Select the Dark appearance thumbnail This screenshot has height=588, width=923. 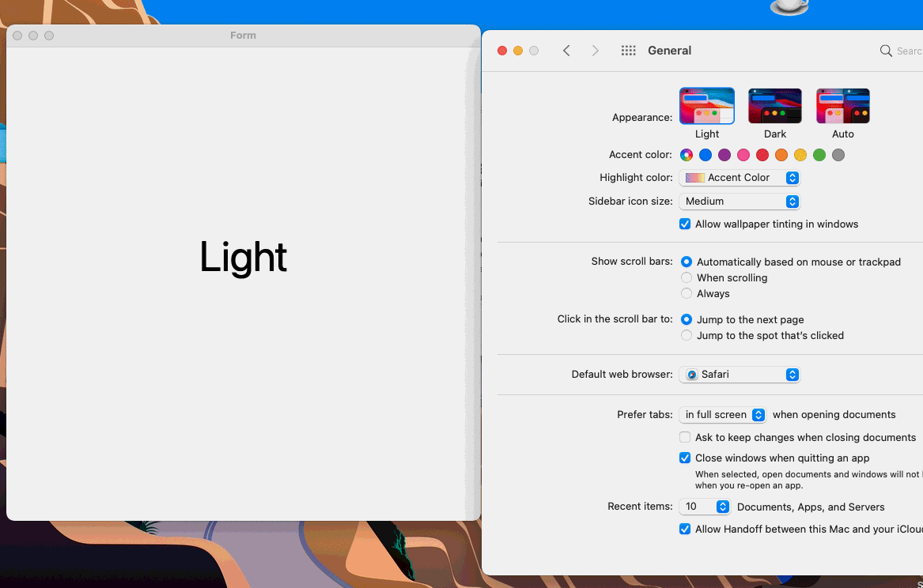coord(774,106)
